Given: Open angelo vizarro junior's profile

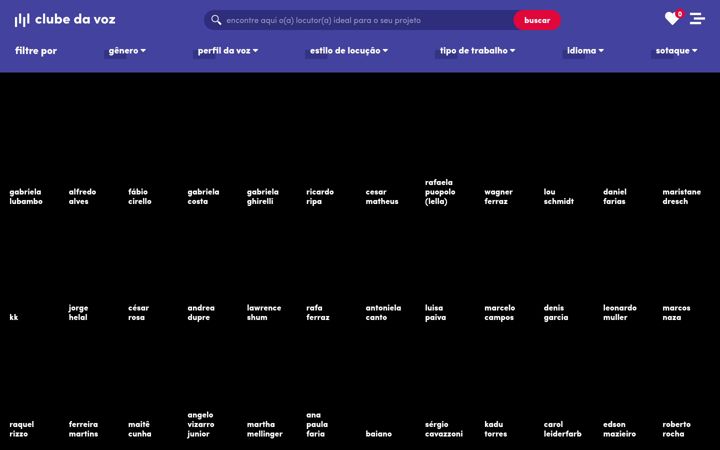Looking at the screenshot, I should pyautogui.click(x=201, y=424).
